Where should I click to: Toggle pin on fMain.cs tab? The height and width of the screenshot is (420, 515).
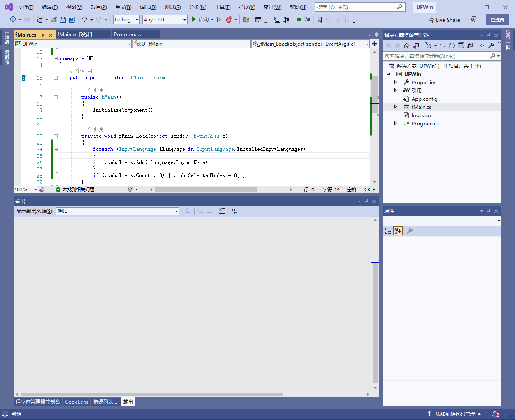pos(43,35)
